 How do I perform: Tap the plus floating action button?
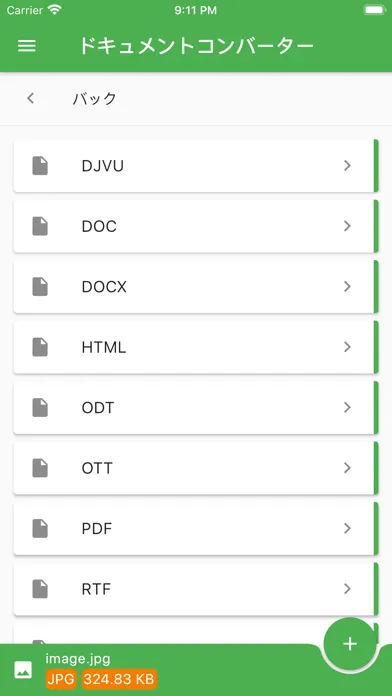coord(350,644)
